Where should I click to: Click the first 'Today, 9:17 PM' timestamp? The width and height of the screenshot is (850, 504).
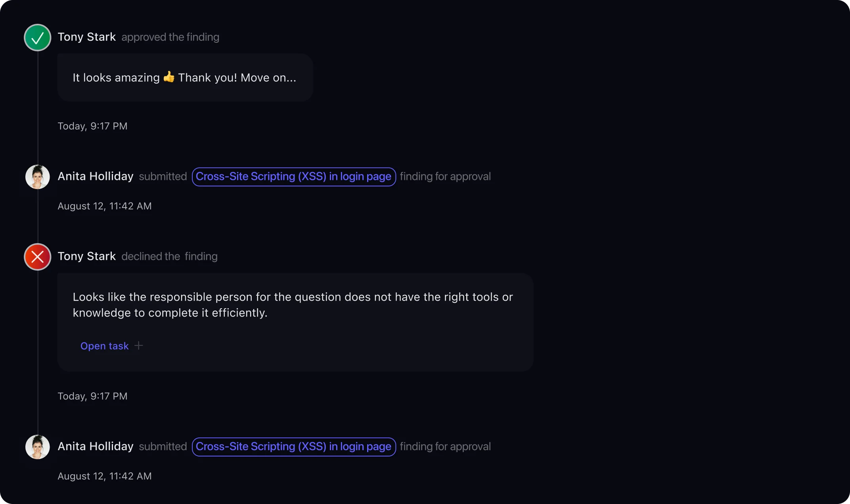coord(92,126)
